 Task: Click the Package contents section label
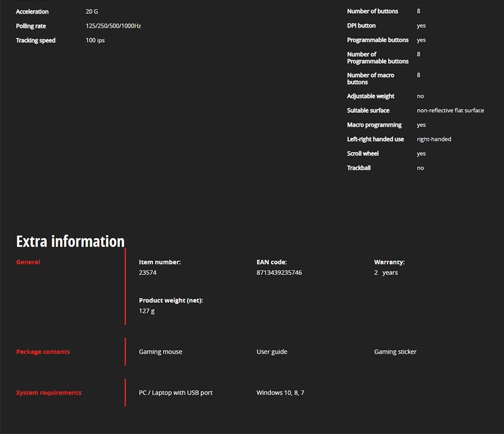(x=43, y=352)
